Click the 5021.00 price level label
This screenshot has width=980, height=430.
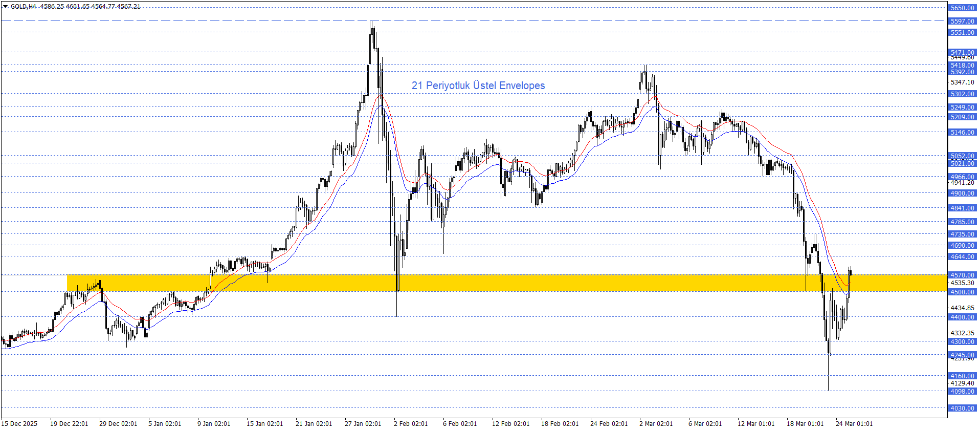point(962,164)
